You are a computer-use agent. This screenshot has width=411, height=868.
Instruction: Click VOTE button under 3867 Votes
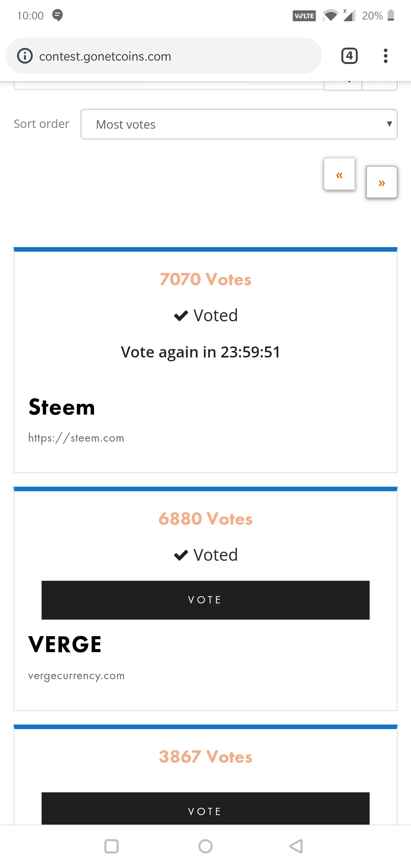(205, 809)
